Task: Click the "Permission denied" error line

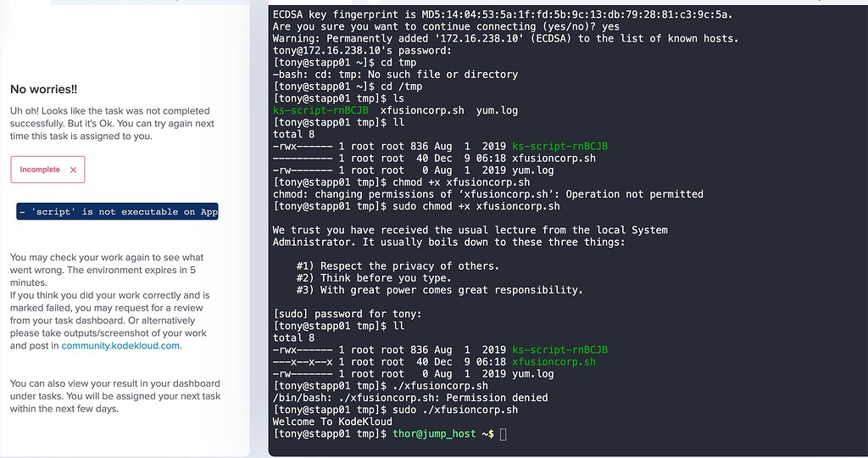Action: coord(410,398)
